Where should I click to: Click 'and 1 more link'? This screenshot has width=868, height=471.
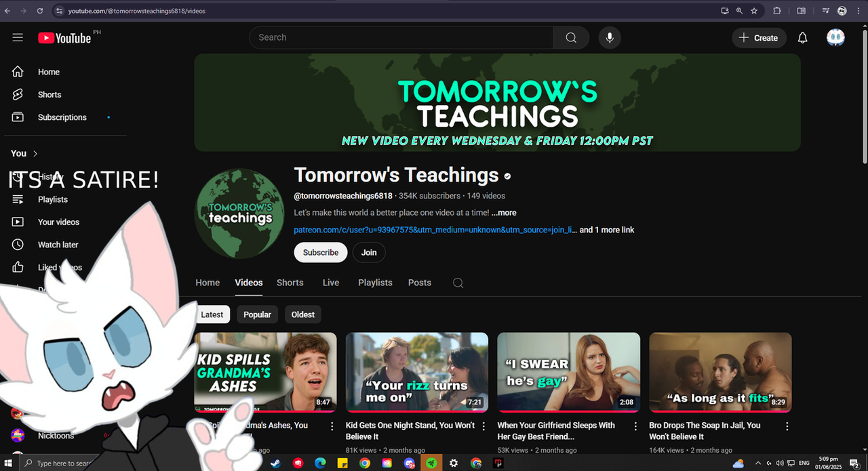pos(607,230)
